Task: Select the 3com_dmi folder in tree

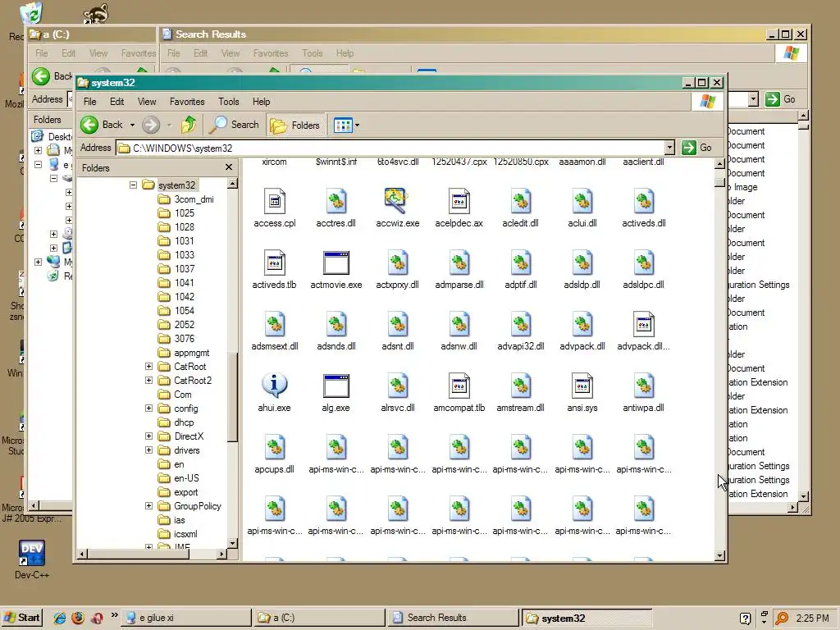Action: click(x=186, y=199)
